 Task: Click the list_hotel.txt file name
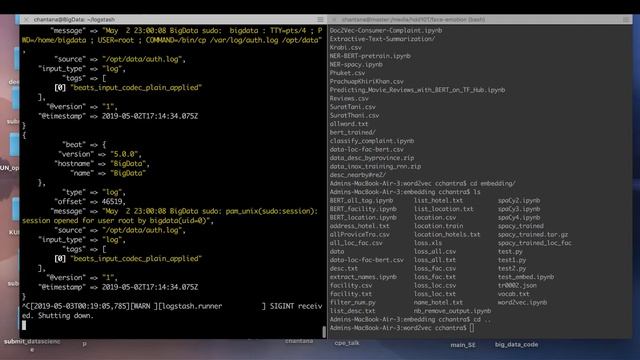coord(438,200)
